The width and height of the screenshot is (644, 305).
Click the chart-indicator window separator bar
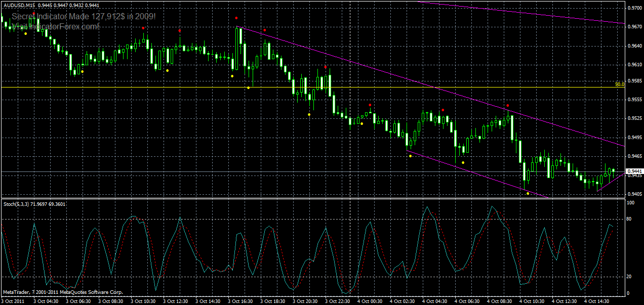pyautogui.click(x=304, y=198)
